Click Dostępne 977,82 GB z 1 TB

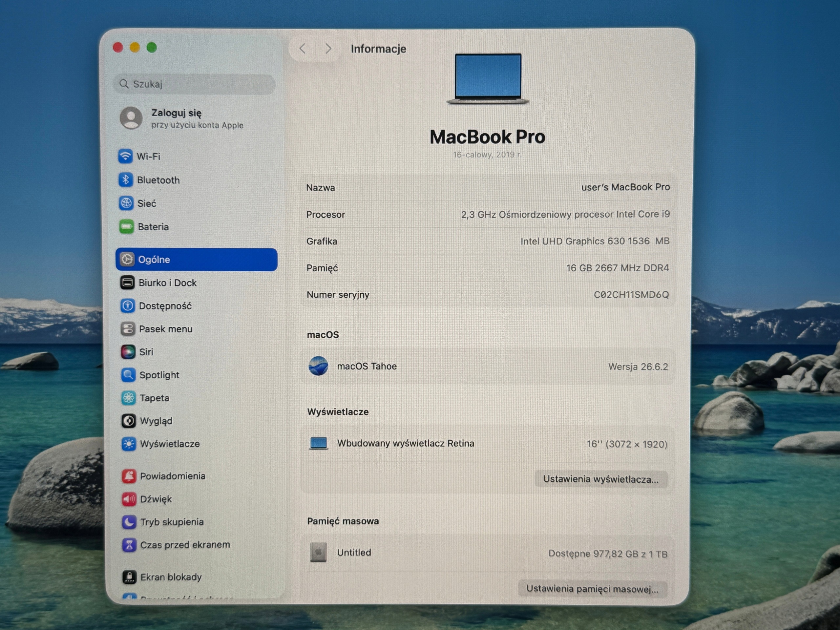pyautogui.click(x=608, y=554)
